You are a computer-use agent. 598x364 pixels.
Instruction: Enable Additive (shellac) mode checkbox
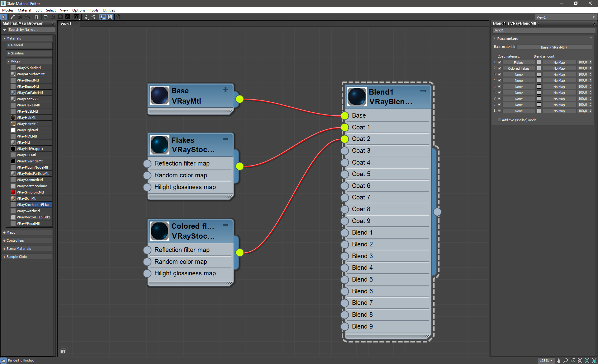click(x=500, y=120)
